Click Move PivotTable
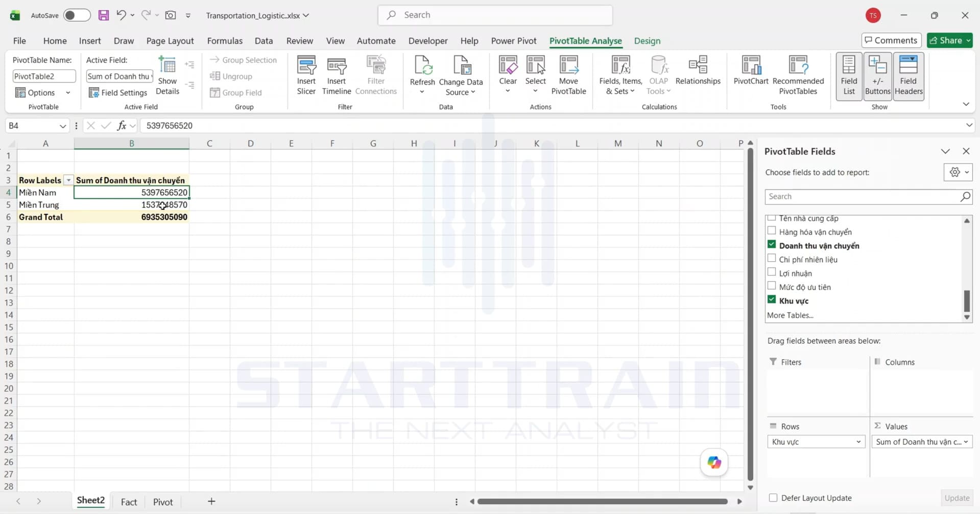This screenshot has width=980, height=514. pos(568,76)
